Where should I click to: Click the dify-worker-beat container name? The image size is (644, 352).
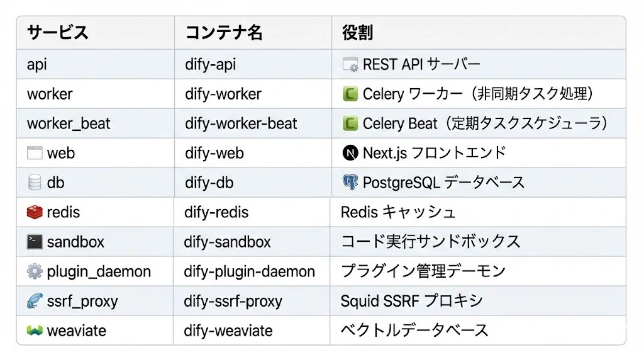pyautogui.click(x=241, y=123)
